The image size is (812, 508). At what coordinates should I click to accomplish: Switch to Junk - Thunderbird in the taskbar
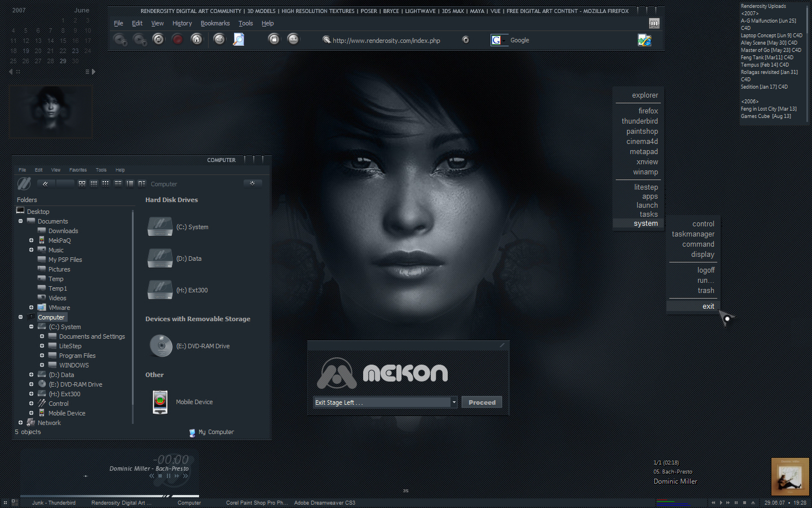(54, 503)
